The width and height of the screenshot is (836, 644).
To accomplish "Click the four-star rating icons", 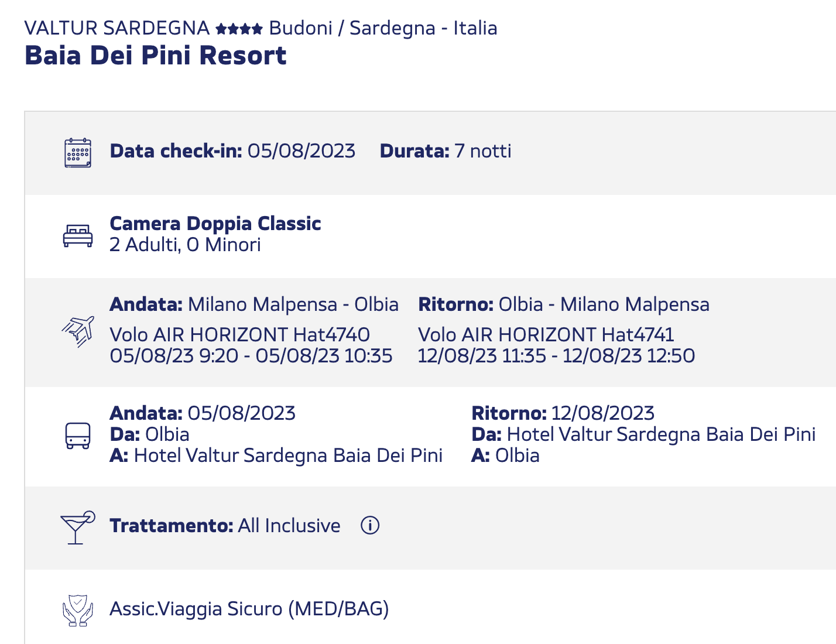I will coord(239,28).
